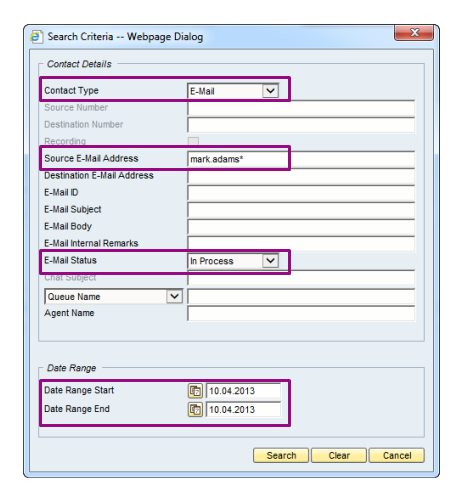Expand the E-Mail Status dropdown

coord(270,261)
